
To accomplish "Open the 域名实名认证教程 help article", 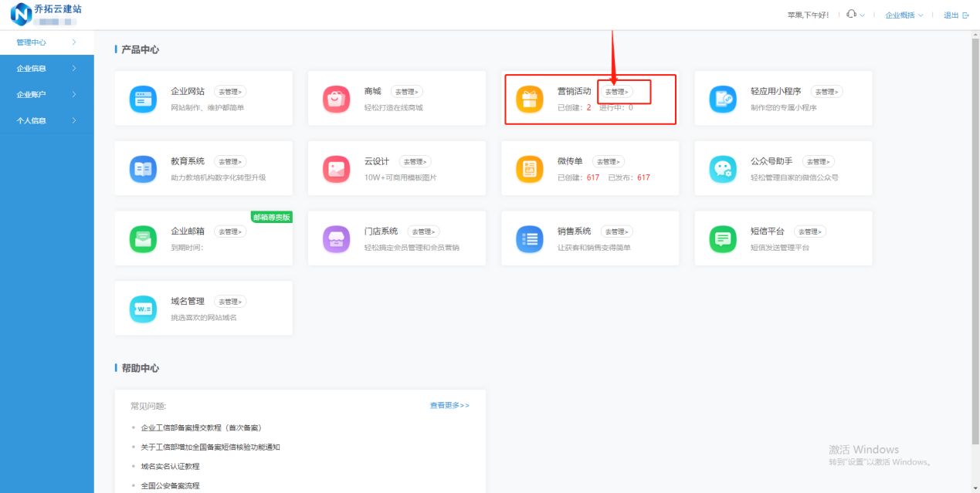I will (x=171, y=466).
